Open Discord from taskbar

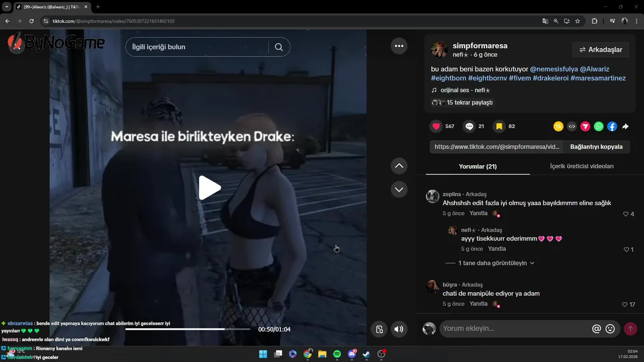[x=352, y=354]
